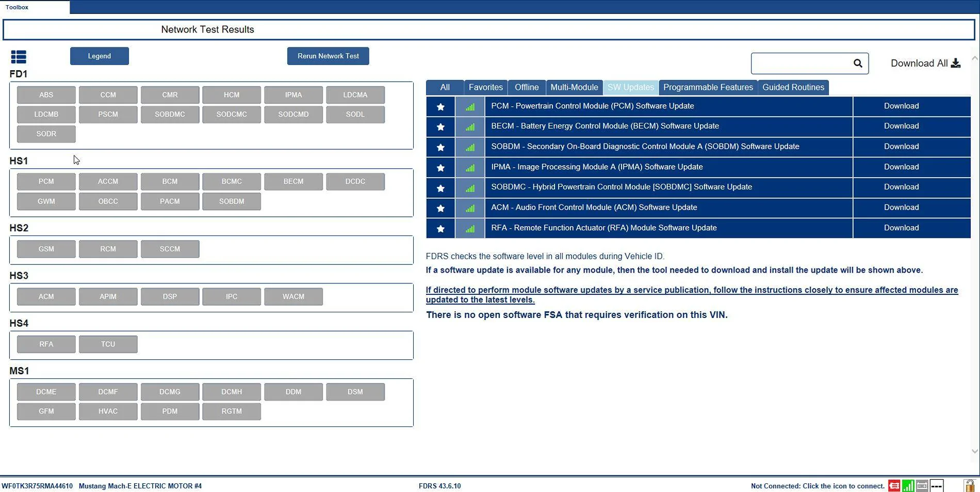
Task: Click green signal strength status icon
Action: click(908, 486)
